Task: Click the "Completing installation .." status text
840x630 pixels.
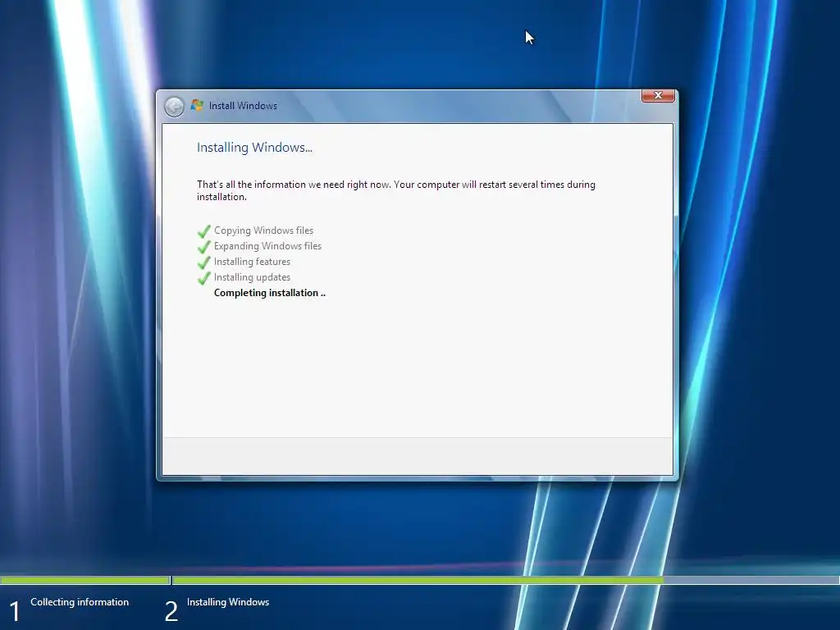Action: click(x=269, y=293)
